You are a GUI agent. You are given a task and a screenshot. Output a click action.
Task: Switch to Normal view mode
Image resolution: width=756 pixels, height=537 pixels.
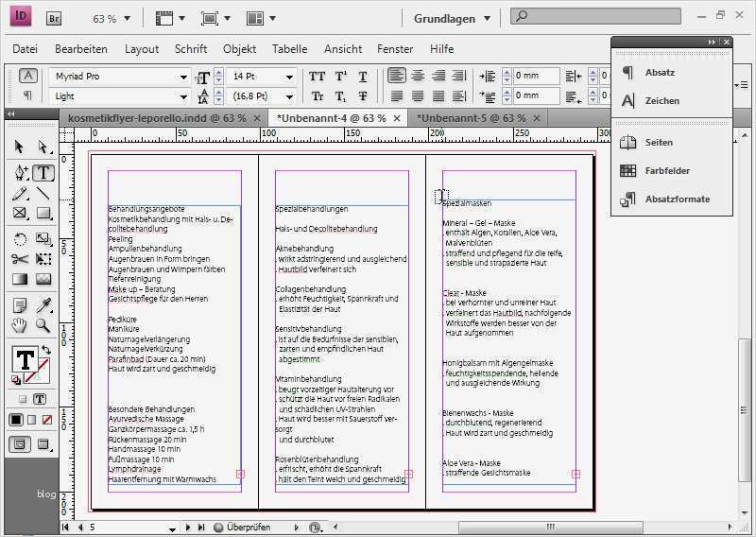(x=19, y=444)
